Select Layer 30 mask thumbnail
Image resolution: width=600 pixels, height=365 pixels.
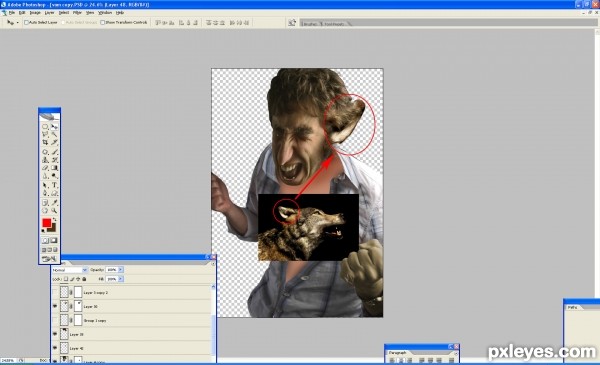coord(78,306)
